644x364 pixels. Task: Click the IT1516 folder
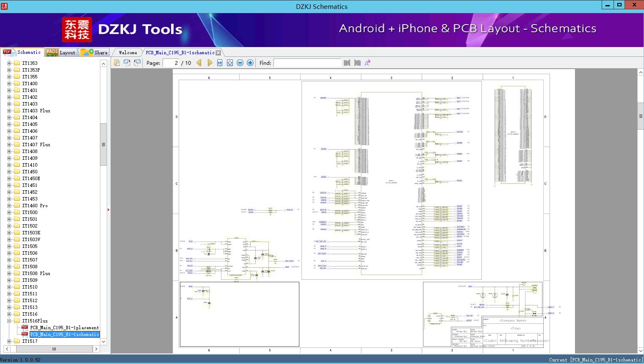pyautogui.click(x=30, y=314)
